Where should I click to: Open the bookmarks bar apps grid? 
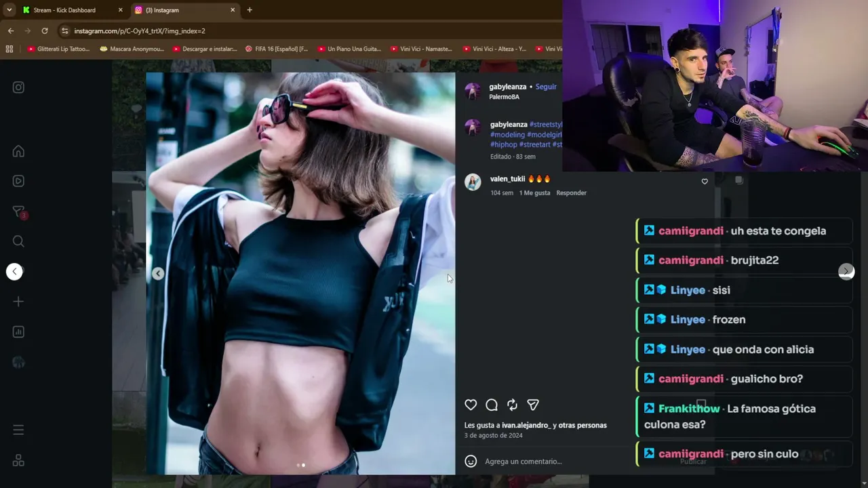(9, 49)
